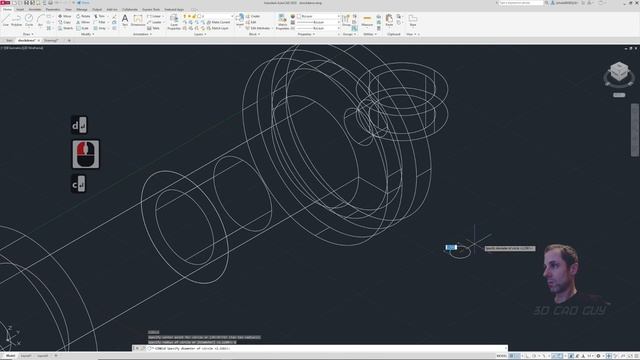Switch to the Manage ribbon tab

82,9
